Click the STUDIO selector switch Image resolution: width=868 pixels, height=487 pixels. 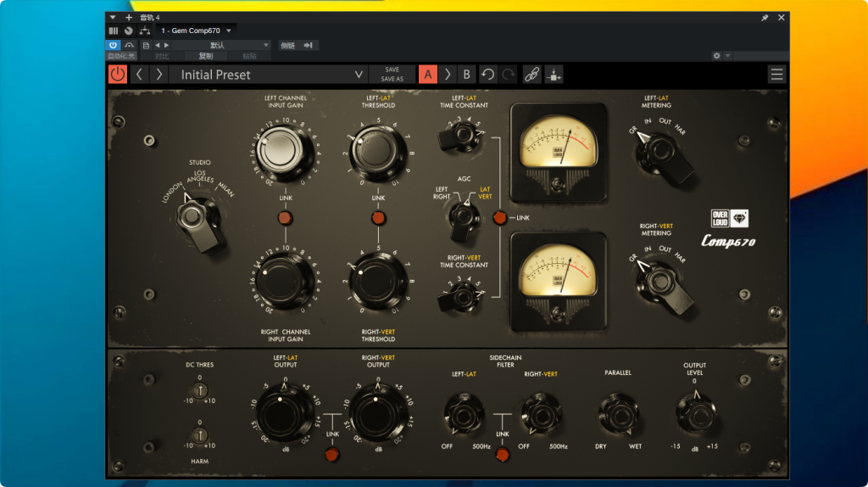click(x=198, y=221)
